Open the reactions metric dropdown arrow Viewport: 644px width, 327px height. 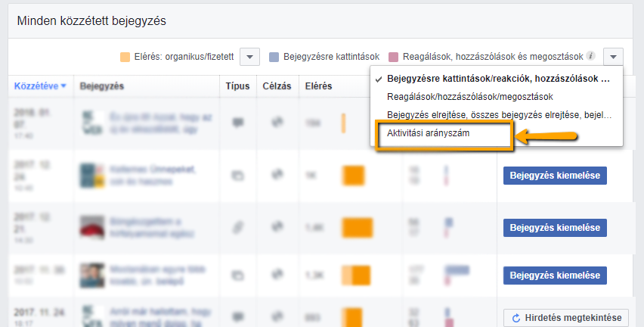pos(613,57)
